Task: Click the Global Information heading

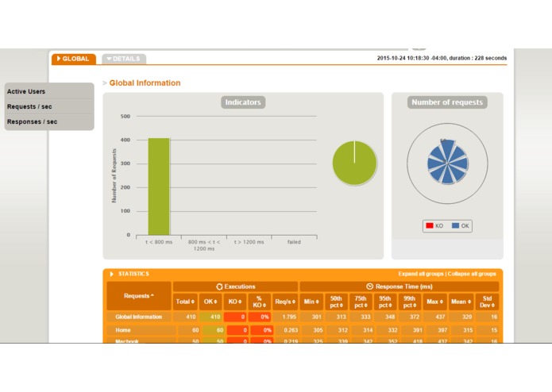Action: (145, 83)
